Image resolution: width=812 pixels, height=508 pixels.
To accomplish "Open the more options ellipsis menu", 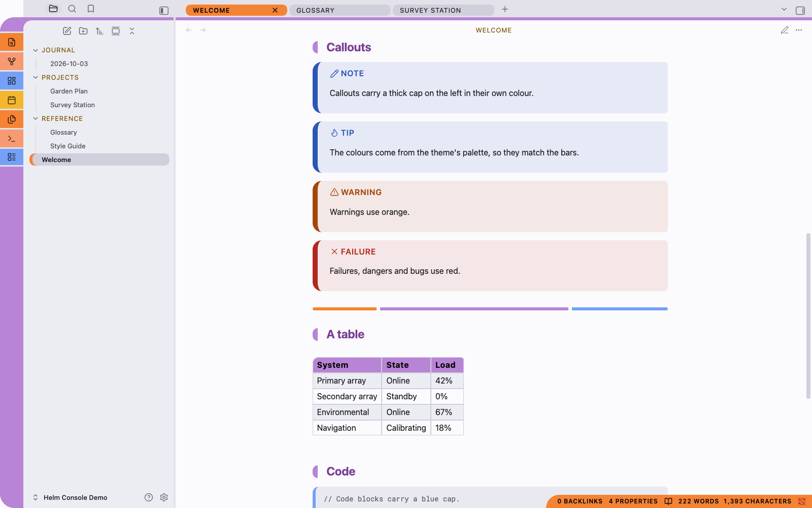I will 799,30.
